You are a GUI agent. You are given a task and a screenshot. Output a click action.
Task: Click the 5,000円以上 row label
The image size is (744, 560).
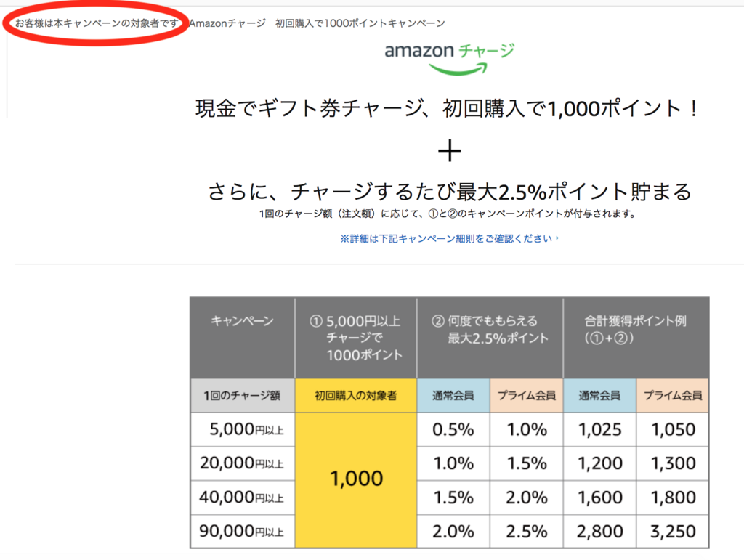pos(243,429)
